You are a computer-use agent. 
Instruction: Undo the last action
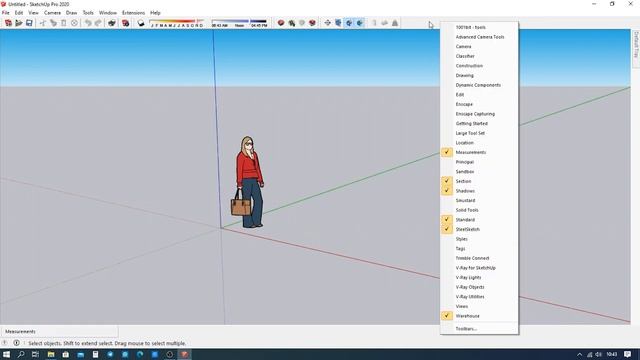point(87,23)
